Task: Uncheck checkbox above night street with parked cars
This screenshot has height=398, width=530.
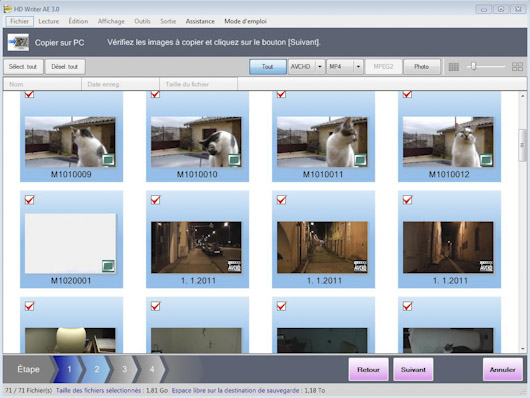Action: 155,200
